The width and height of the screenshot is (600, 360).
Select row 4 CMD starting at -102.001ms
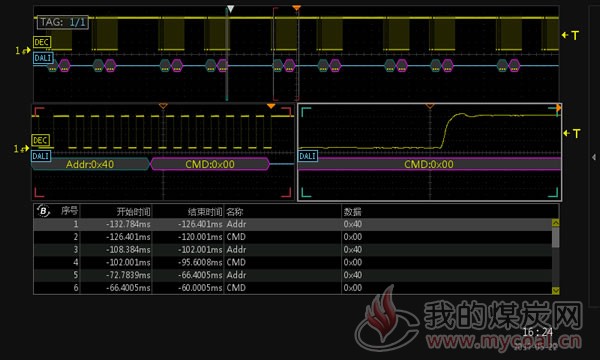(x=293, y=262)
